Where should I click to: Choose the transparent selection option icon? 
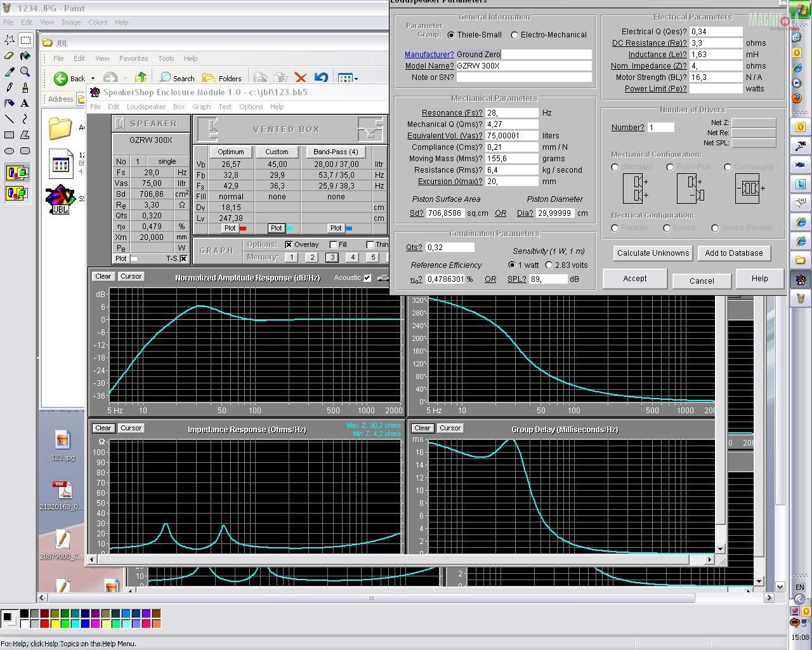tap(17, 193)
